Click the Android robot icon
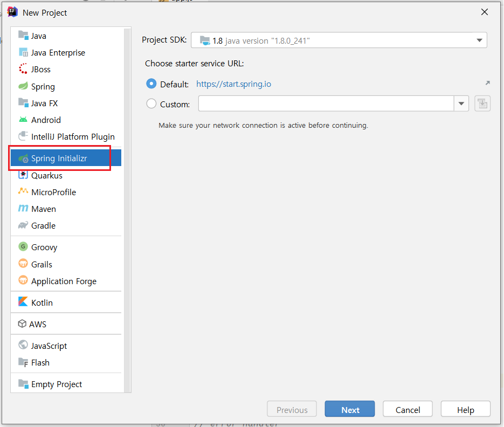Viewport: 504px width, 427px height. [23, 120]
